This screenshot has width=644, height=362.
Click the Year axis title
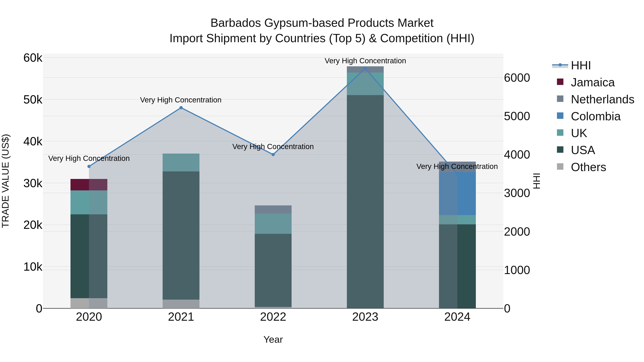(273, 340)
